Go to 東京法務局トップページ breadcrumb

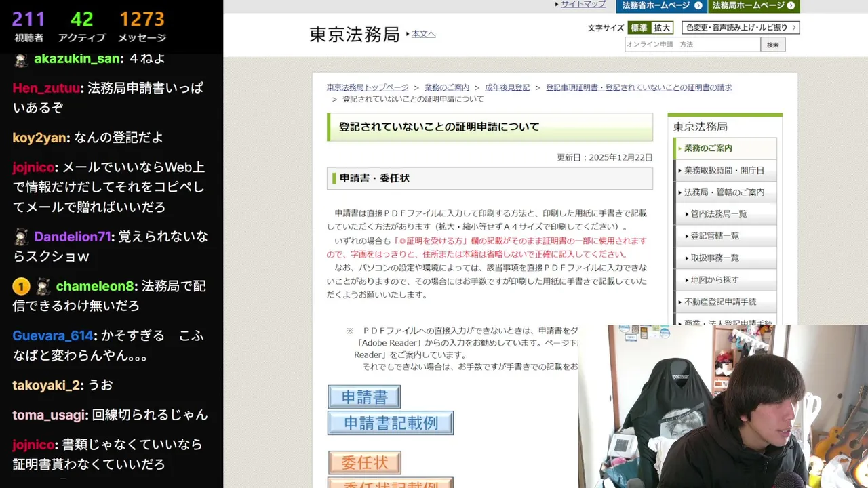tap(368, 88)
